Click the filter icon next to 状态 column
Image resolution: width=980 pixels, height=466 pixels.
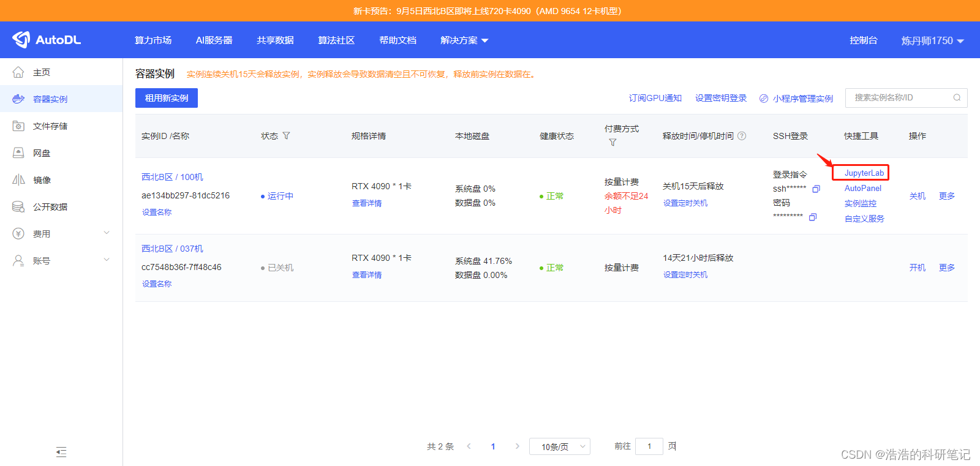[286, 136]
